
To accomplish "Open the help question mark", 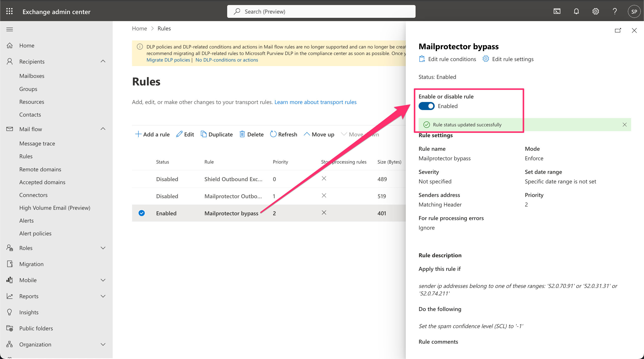I will pyautogui.click(x=615, y=11).
